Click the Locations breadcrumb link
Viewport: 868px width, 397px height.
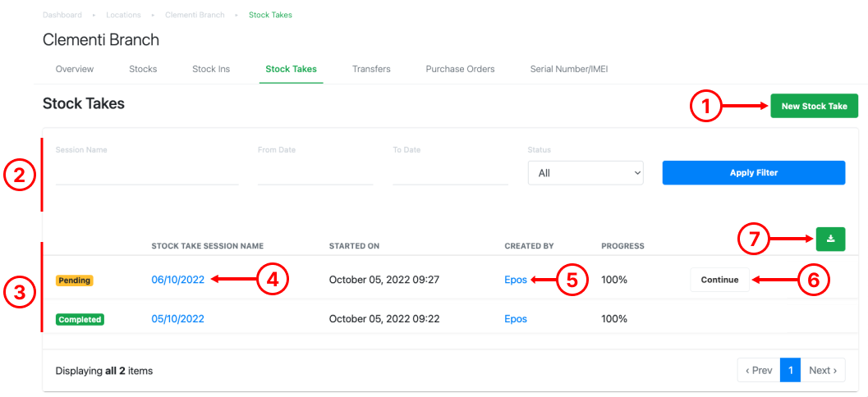pos(123,15)
